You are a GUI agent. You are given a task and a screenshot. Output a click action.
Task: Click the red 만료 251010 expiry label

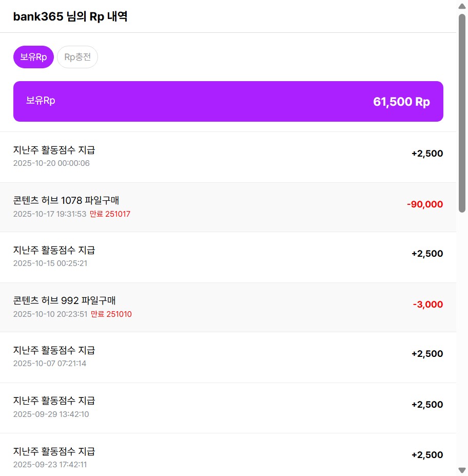pyautogui.click(x=111, y=314)
